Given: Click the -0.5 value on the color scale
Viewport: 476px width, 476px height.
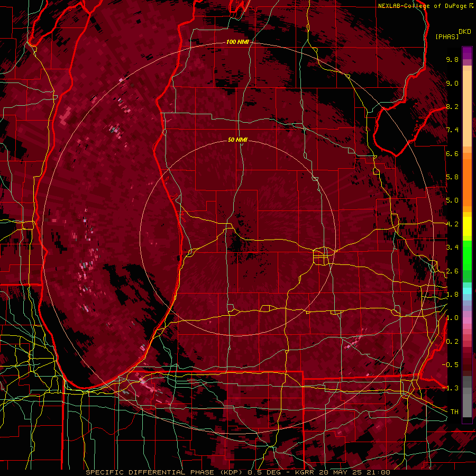Looking at the screenshot, I should click(451, 364).
